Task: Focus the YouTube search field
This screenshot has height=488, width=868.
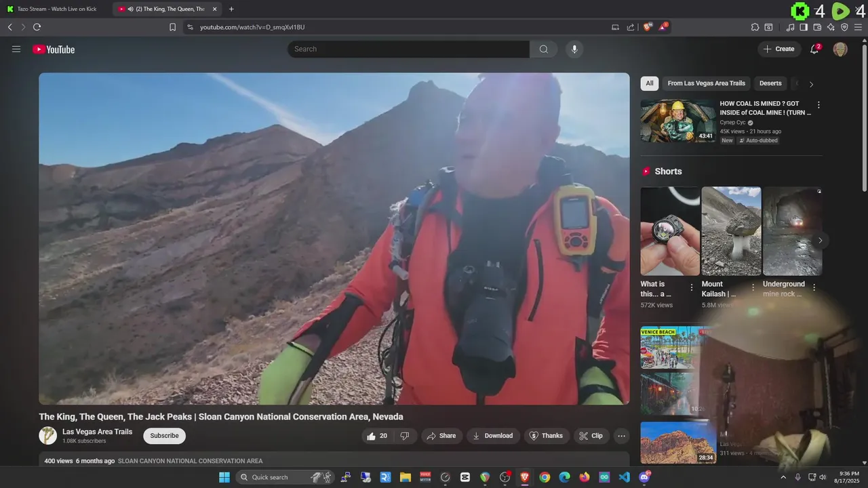Action: tap(408, 49)
